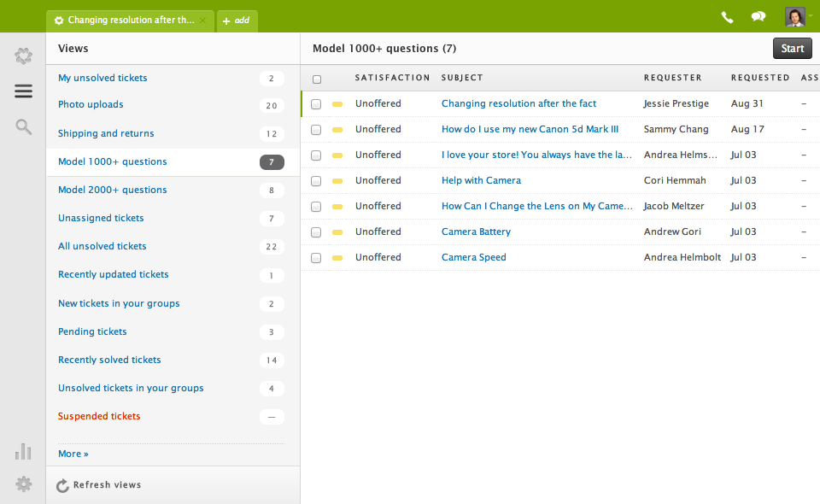Click the search magnifier icon
The width and height of the screenshot is (820, 504).
tap(23, 127)
